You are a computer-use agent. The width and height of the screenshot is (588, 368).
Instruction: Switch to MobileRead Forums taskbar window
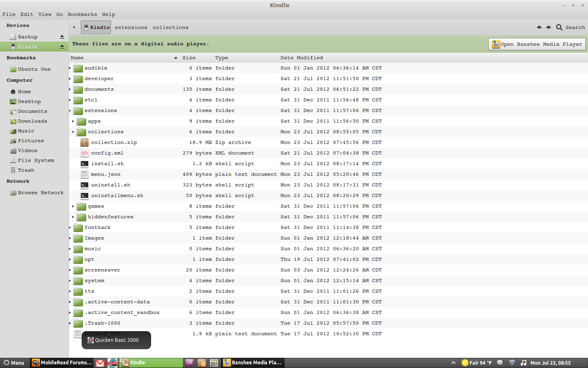62,363
